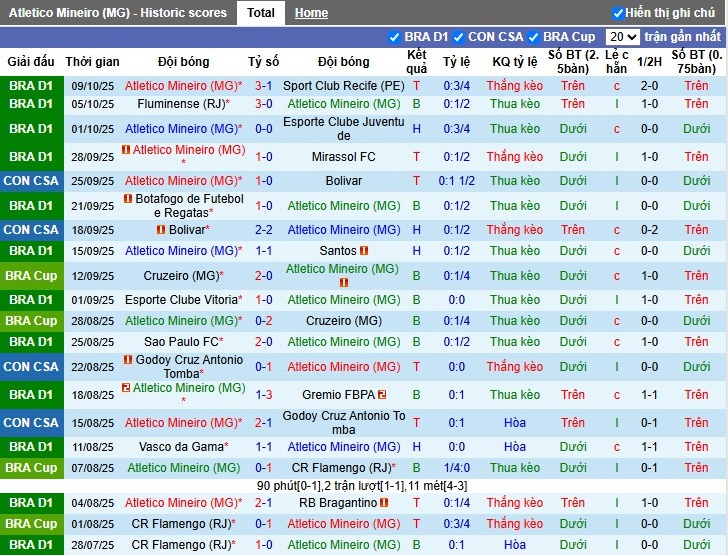Click red card icon on Atletico Mineiro 28/09 row
The height and width of the screenshot is (556, 728).
pyautogui.click(x=126, y=150)
